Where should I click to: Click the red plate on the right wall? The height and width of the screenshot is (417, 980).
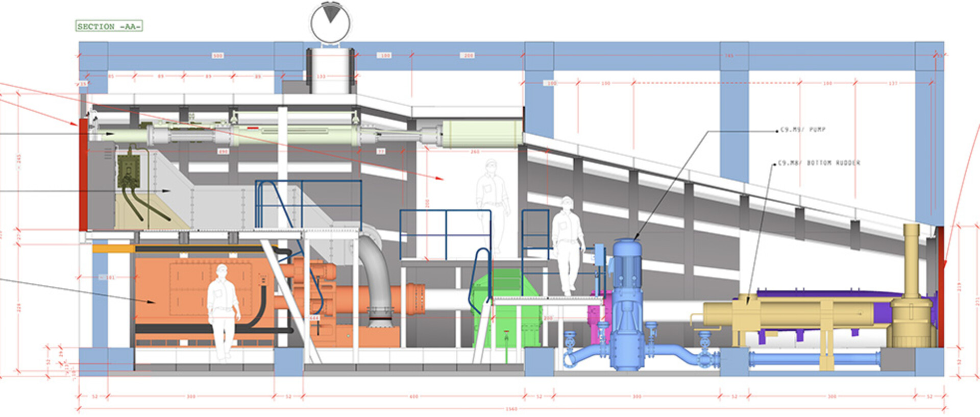(x=940, y=286)
